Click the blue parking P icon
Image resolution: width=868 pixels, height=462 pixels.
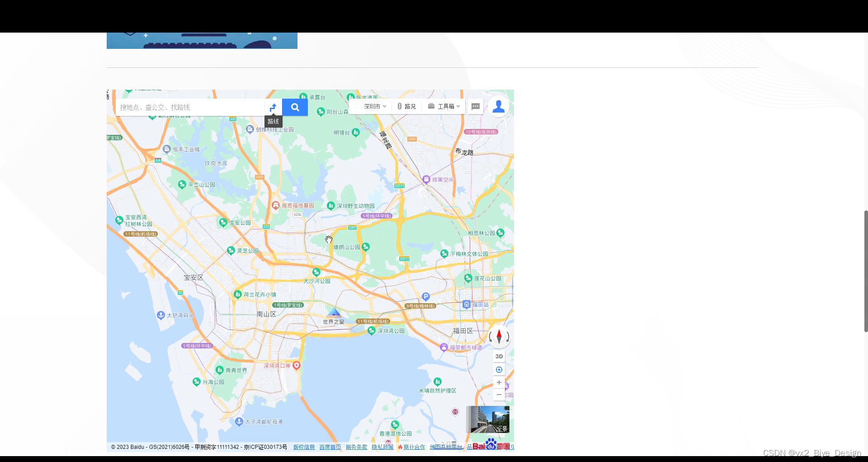[425, 296]
